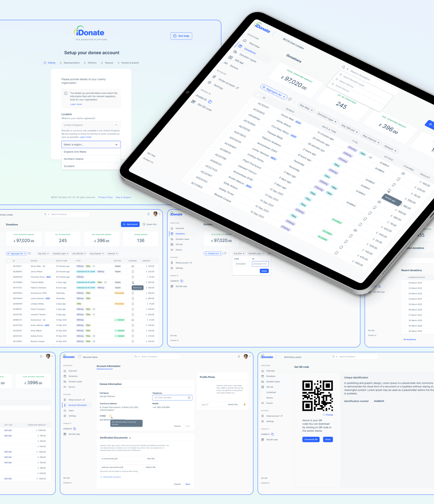The height and width of the screenshot is (504, 434).
Task: Click the search magnifier on the tablet screen
Action: [x=344, y=67]
